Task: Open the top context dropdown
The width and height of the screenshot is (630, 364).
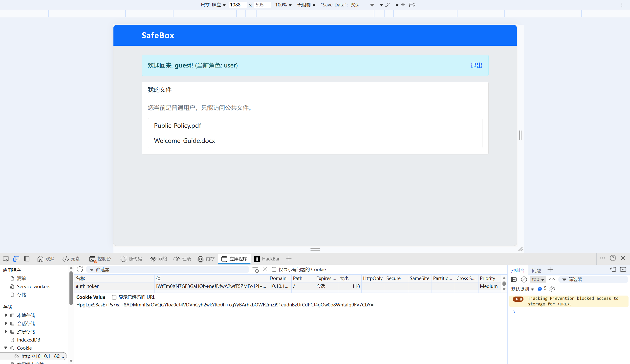Action: coord(538,279)
